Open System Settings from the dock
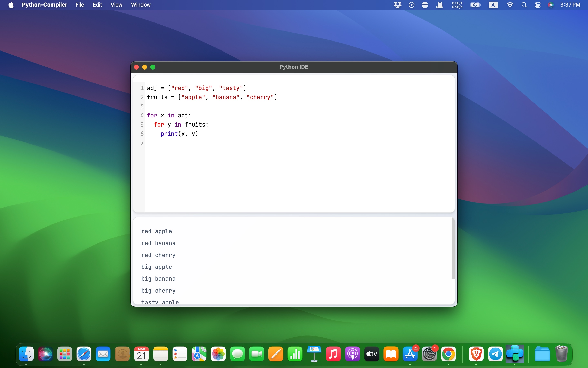 pyautogui.click(x=429, y=354)
